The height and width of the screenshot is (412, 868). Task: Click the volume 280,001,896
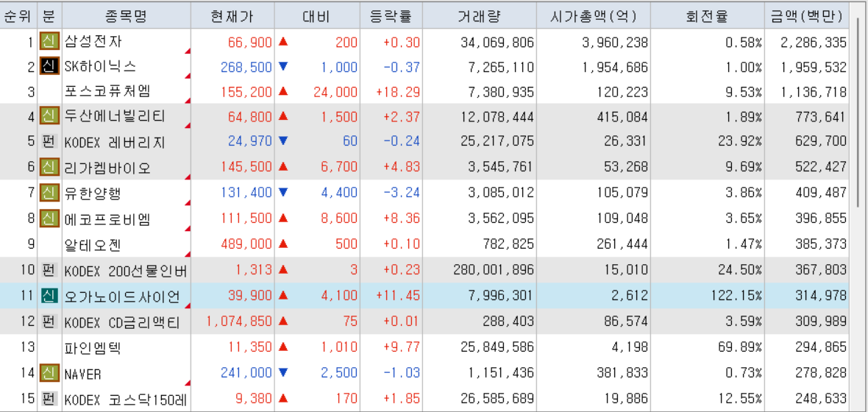(494, 270)
